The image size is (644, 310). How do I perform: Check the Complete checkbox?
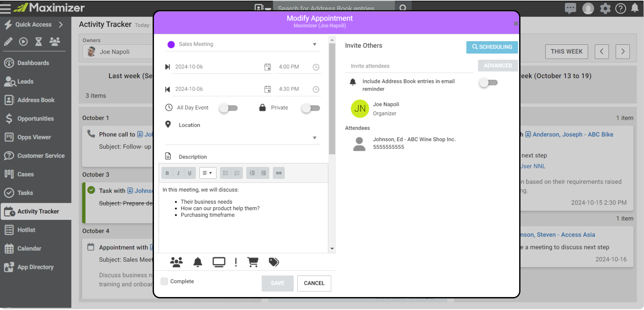tap(164, 281)
